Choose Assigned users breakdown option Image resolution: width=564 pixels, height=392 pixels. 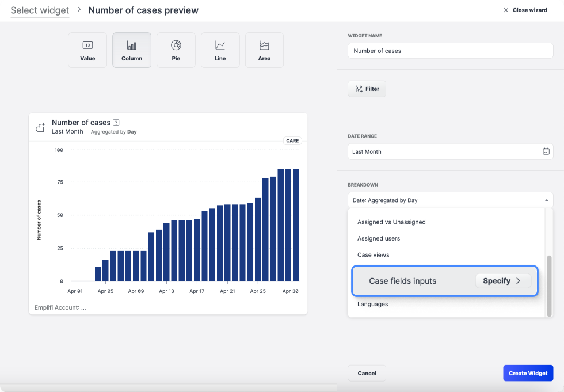379,238
